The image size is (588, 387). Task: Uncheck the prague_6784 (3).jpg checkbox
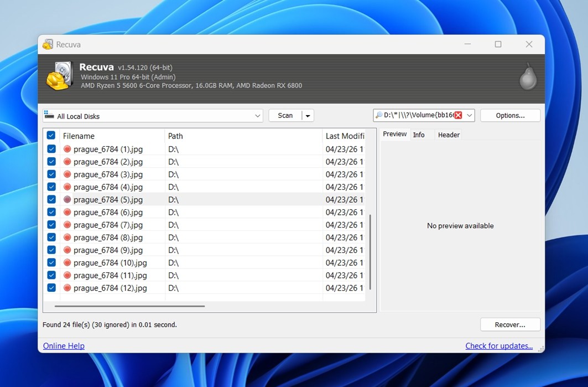tap(51, 174)
